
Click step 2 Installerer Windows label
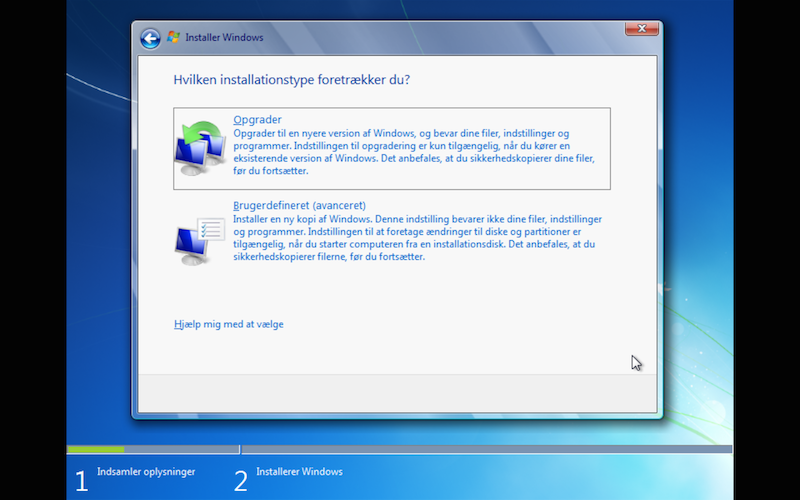click(x=299, y=472)
